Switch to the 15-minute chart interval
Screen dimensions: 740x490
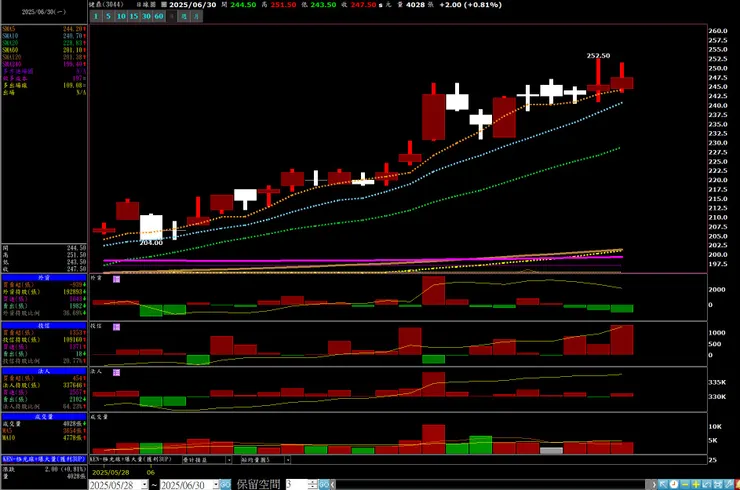coord(134,17)
